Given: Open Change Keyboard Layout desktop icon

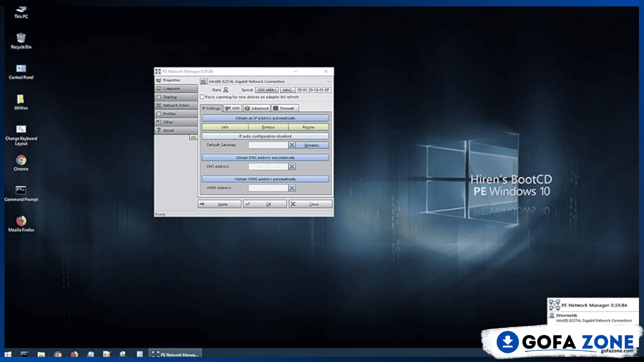Looking at the screenshot, I should (x=21, y=135).
